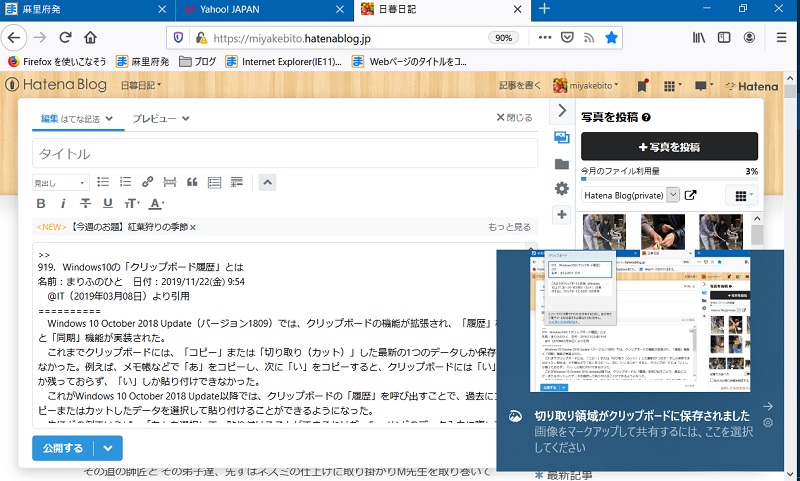Toggle the bookmark star

(x=611, y=37)
